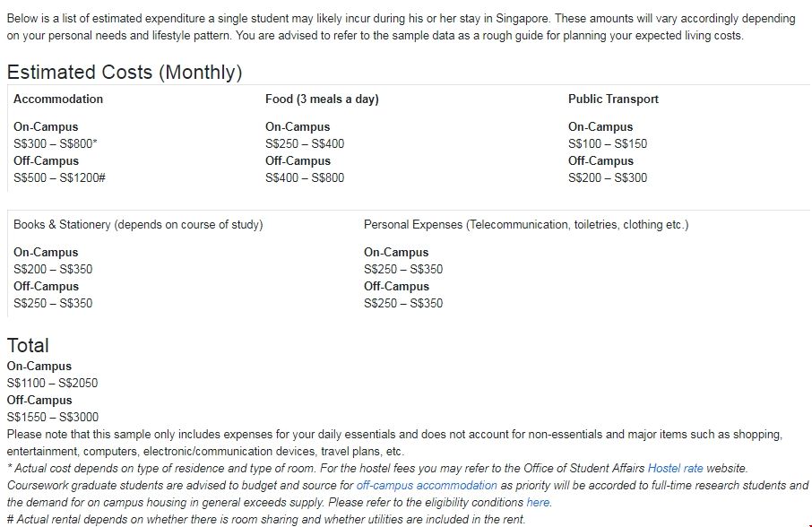Viewport: 812px width, 527px height.
Task: Click the eligibility conditions 'here' link
Action: pos(539,502)
